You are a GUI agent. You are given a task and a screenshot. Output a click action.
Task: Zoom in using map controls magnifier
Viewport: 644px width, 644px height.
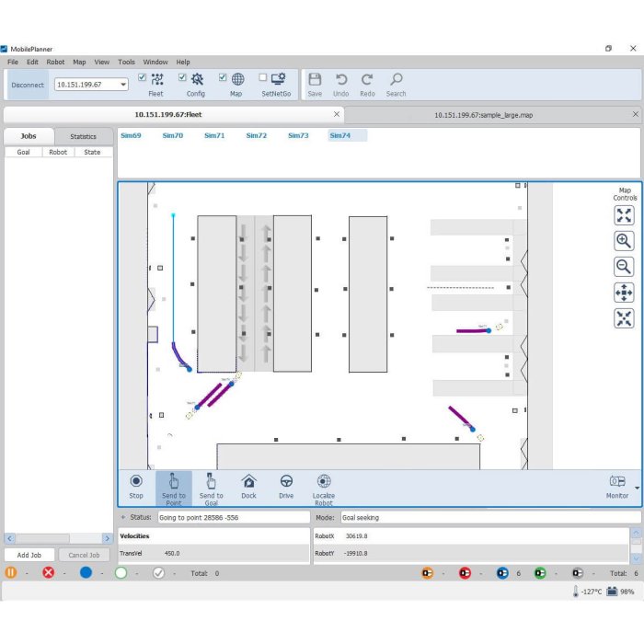point(624,241)
